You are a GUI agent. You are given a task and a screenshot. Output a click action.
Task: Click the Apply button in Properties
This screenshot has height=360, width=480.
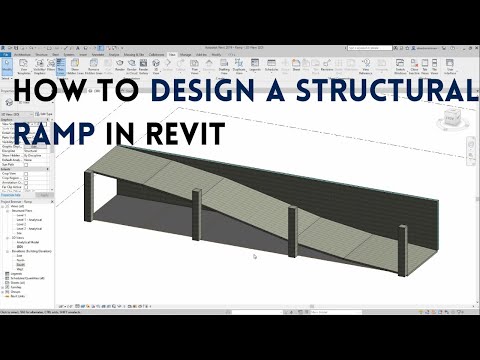click(44, 195)
